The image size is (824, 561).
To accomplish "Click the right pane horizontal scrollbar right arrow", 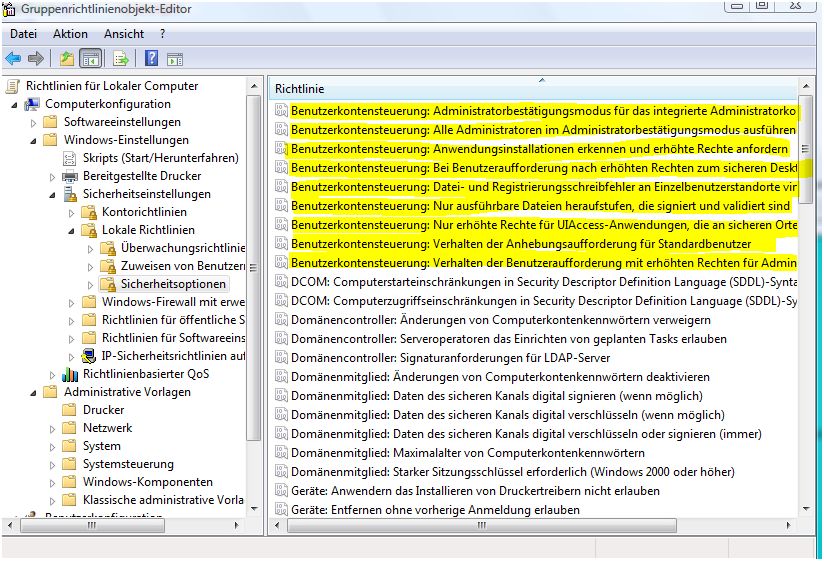I will click(788, 525).
